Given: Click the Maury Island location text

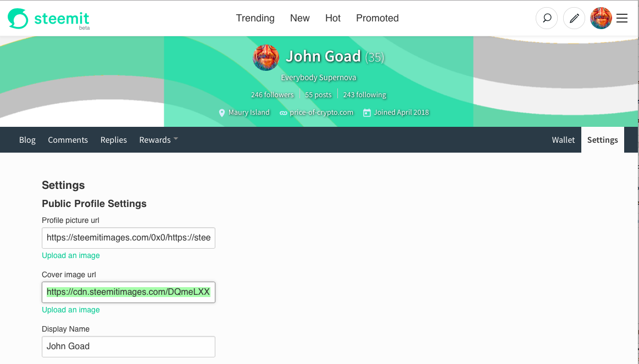Looking at the screenshot, I should click(x=249, y=113).
